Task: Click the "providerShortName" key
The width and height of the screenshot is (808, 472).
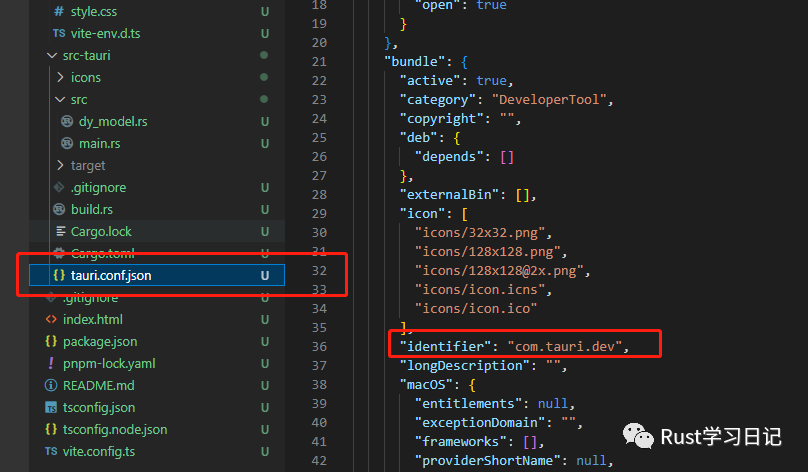Action: 487,460
